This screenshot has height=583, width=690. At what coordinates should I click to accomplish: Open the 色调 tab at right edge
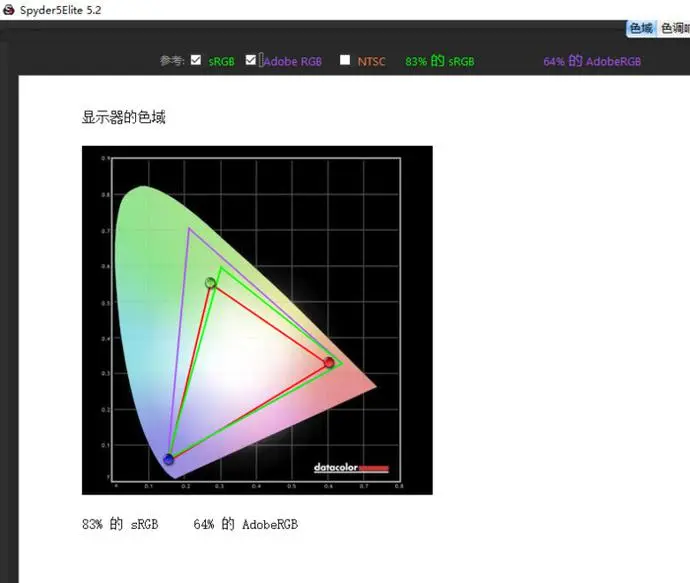675,29
